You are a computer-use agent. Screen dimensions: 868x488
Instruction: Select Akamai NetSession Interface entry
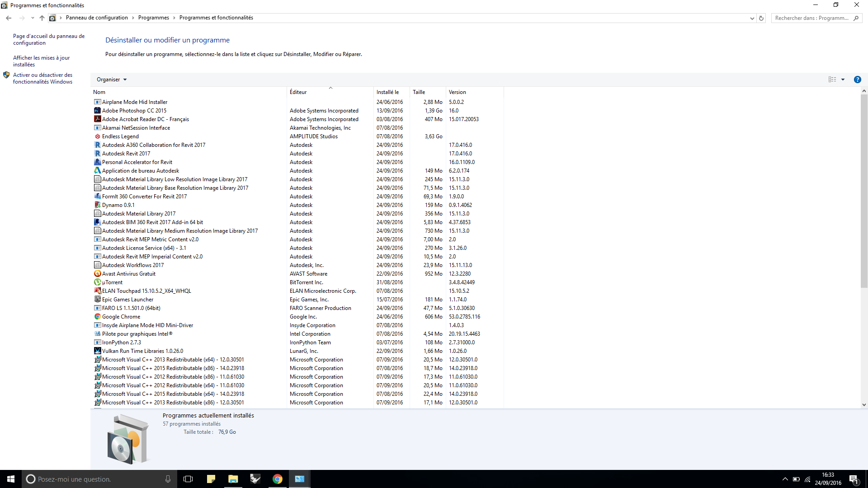(x=297, y=128)
